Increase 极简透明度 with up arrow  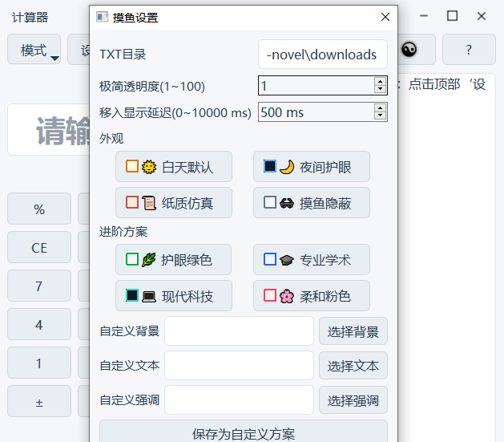point(381,81)
